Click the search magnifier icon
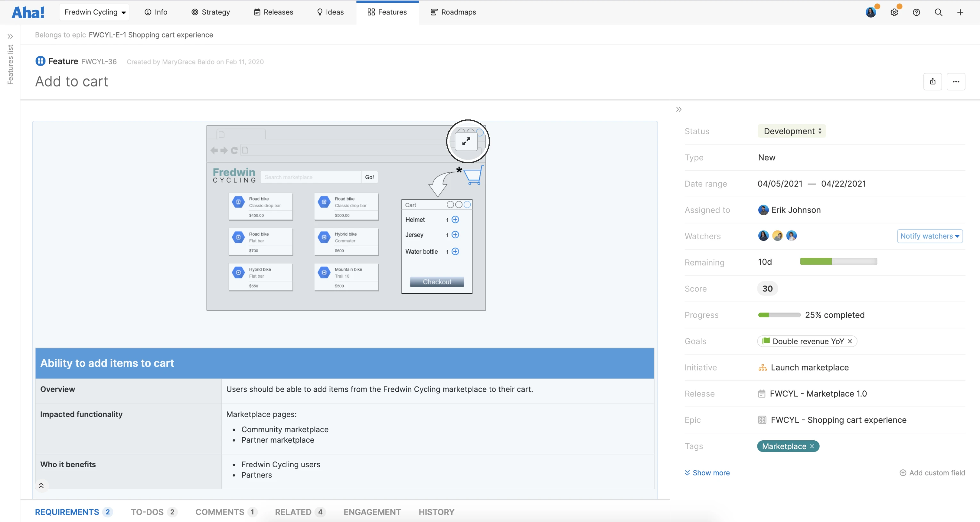Screen dimensions: 980x522 (938, 12)
